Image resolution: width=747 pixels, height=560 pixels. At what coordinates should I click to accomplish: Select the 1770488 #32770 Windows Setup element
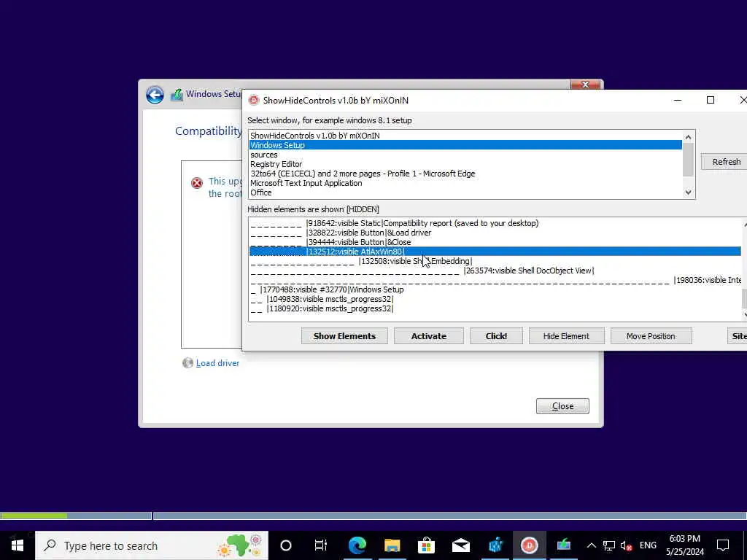point(495,289)
